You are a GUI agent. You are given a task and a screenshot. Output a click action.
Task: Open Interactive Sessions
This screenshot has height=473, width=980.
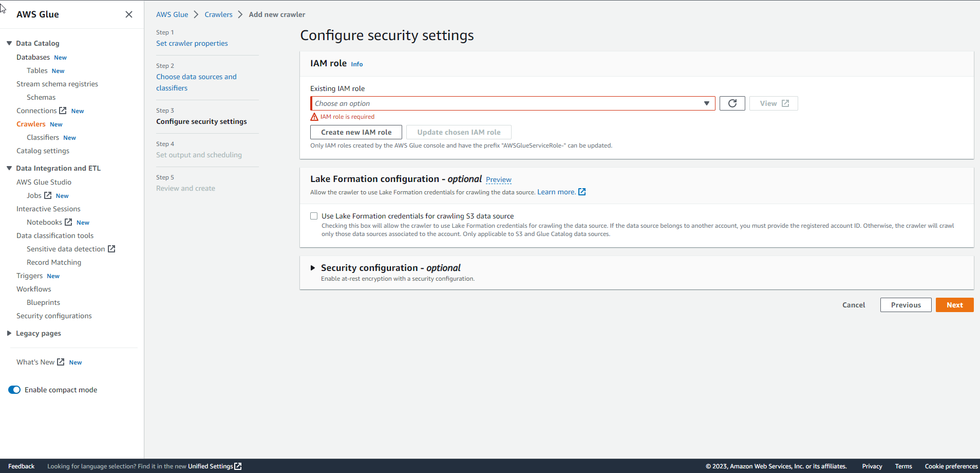(48, 209)
